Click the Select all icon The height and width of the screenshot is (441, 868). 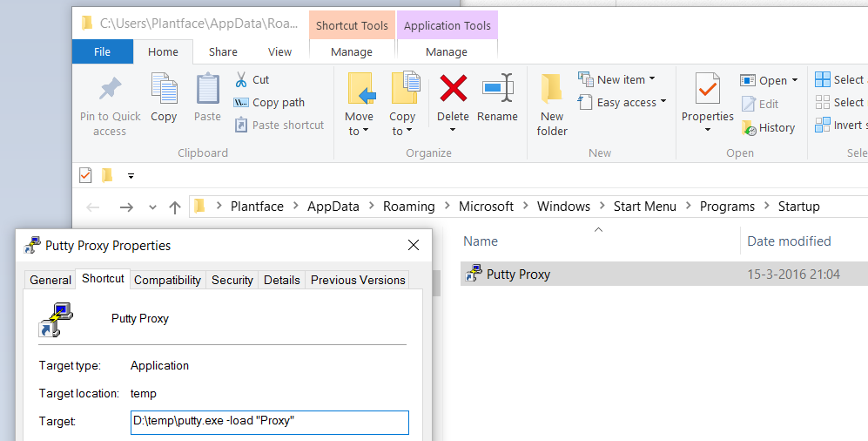pos(823,80)
